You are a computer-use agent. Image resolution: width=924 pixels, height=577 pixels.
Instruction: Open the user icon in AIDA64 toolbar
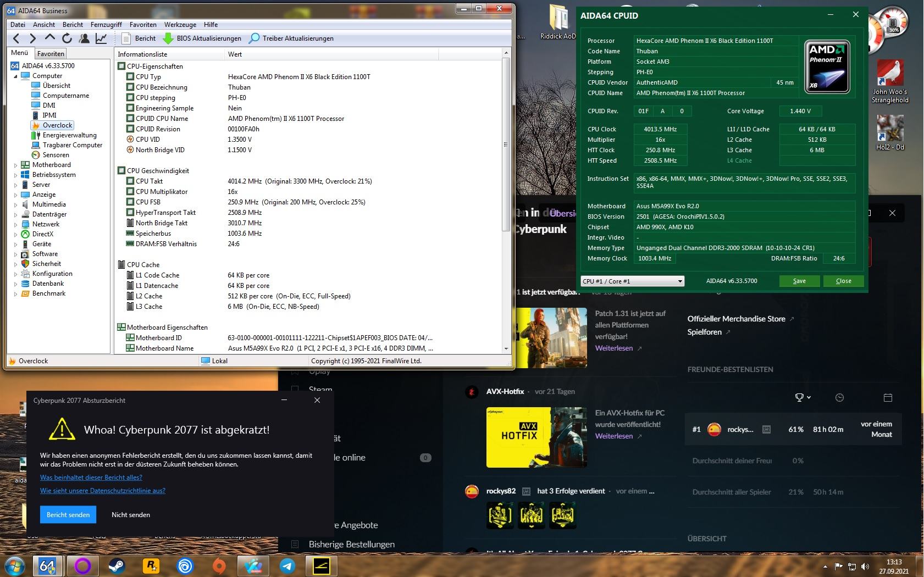[84, 38]
